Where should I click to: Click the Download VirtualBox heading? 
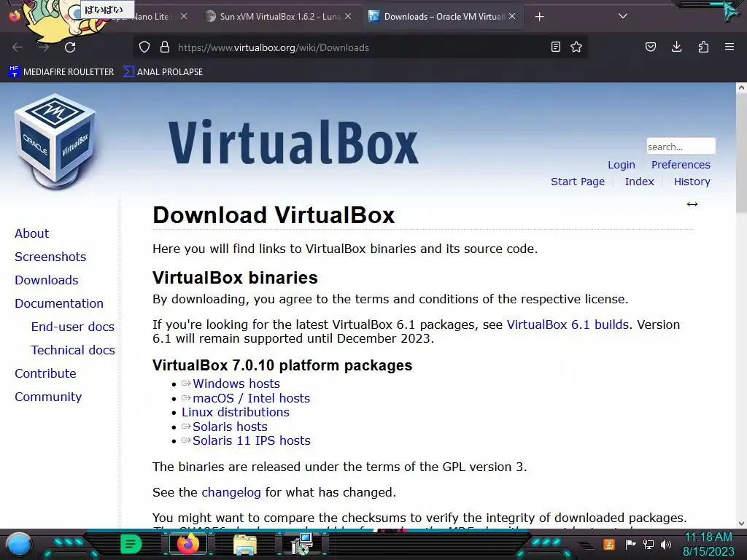[274, 215]
